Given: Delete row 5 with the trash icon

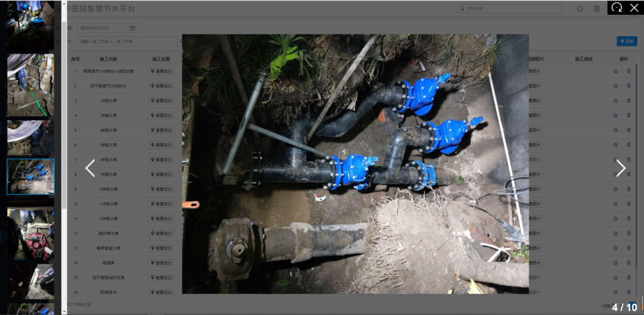Looking at the screenshot, I should click(x=628, y=130).
